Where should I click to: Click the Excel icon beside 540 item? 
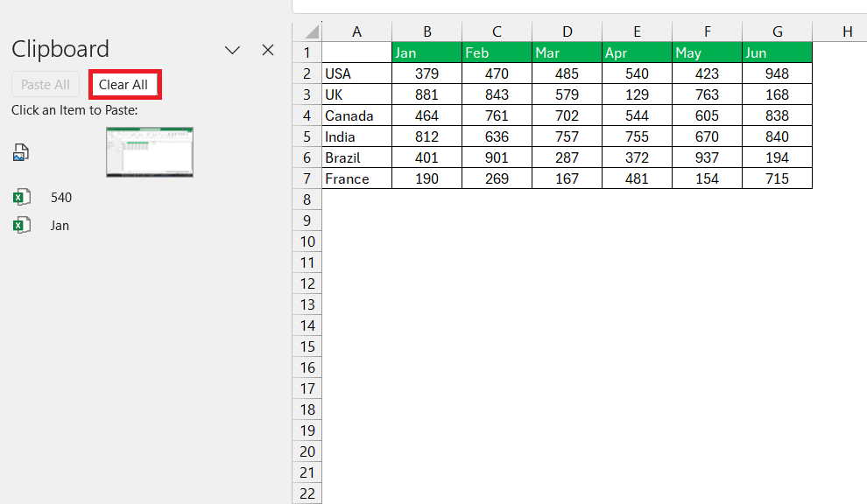pyautogui.click(x=21, y=197)
